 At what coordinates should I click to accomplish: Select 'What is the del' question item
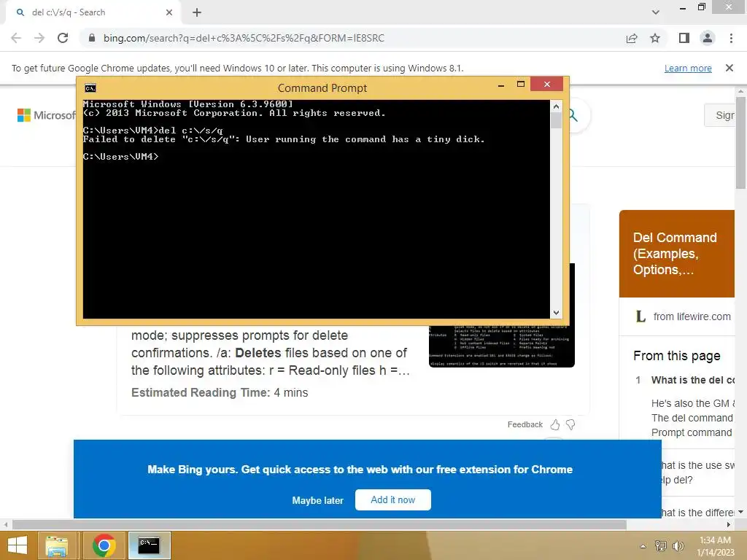[693, 380]
